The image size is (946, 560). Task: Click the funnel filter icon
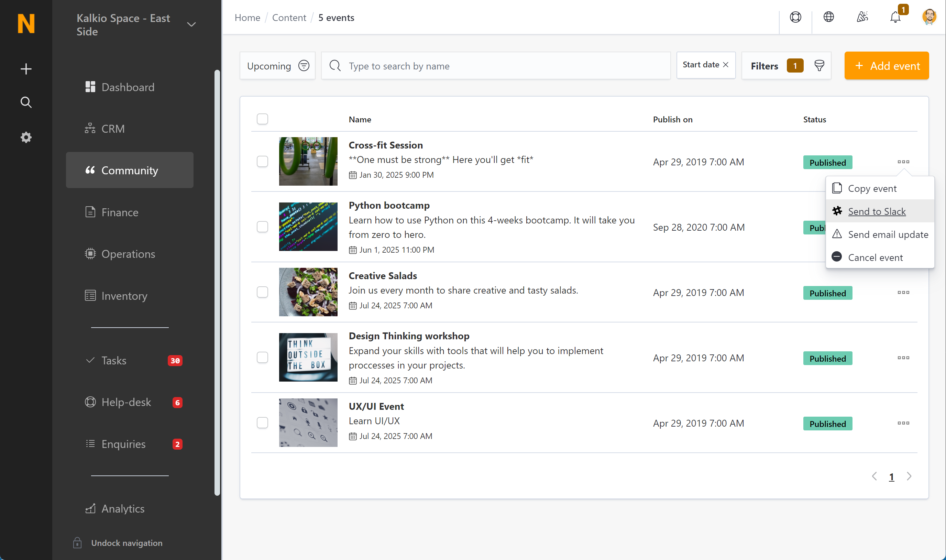[819, 66]
